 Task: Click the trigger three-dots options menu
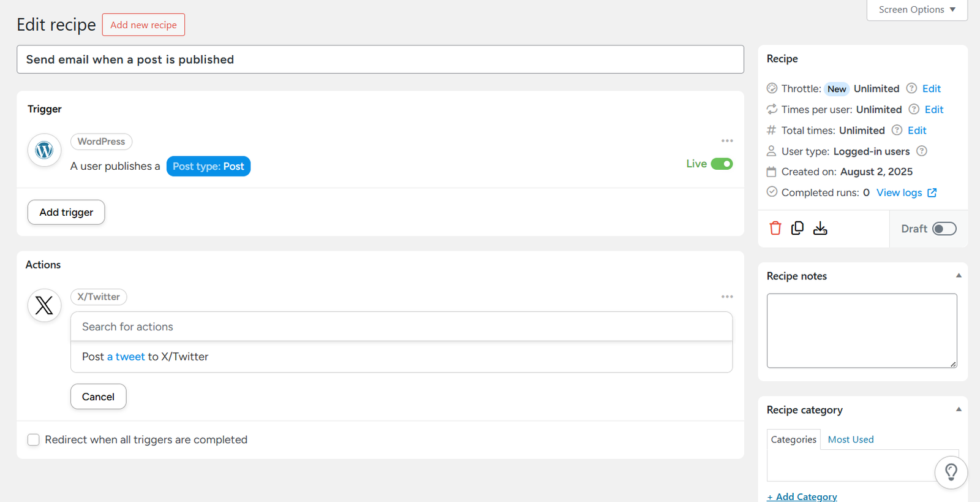coord(727,141)
